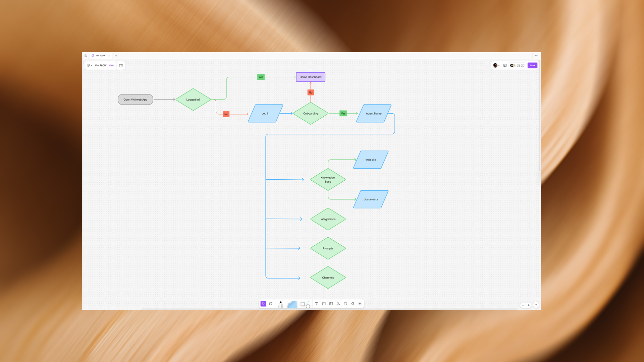Click the purple Share button
Image resolution: width=644 pixels, height=362 pixels.
[x=532, y=65]
